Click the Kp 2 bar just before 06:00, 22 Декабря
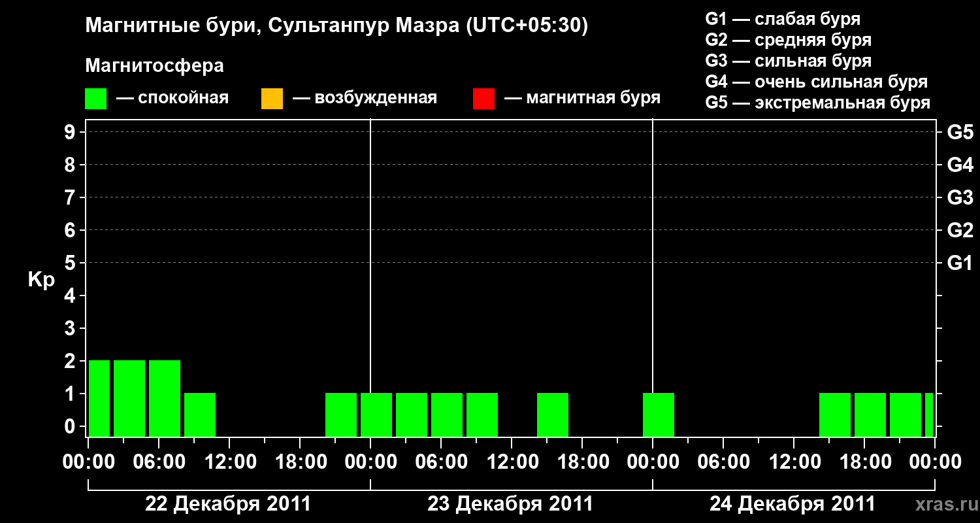Viewport: 980px width, 523px height. [x=129, y=398]
